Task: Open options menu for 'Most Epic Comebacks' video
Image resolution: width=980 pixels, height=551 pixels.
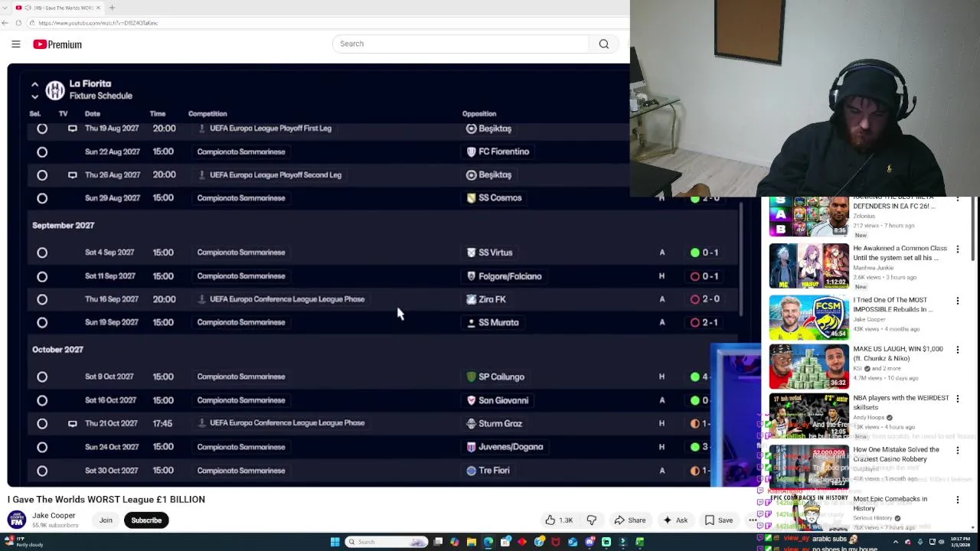Action: coord(957,500)
